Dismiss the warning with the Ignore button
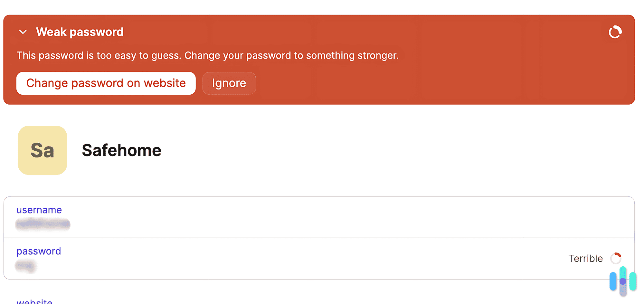The width and height of the screenshot is (644, 304). [229, 83]
